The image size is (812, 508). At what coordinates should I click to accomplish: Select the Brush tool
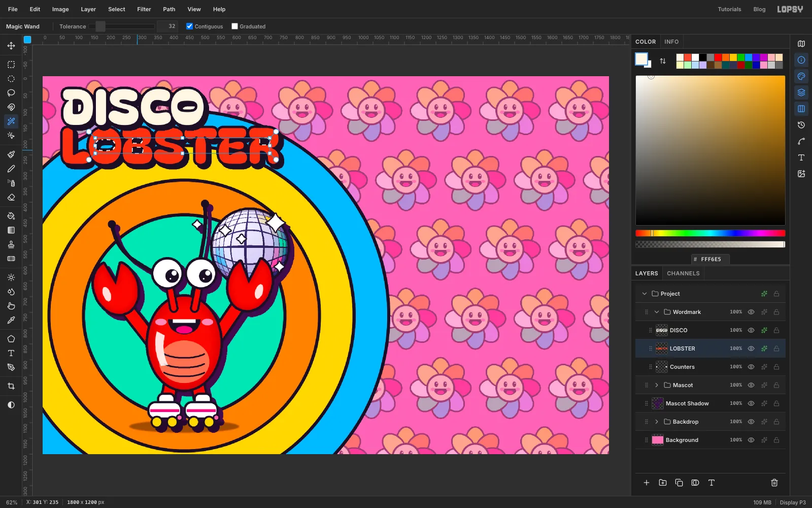tap(11, 154)
